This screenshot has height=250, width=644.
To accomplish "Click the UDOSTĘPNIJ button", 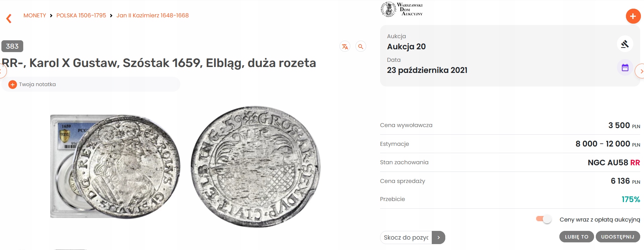I will point(618,237).
